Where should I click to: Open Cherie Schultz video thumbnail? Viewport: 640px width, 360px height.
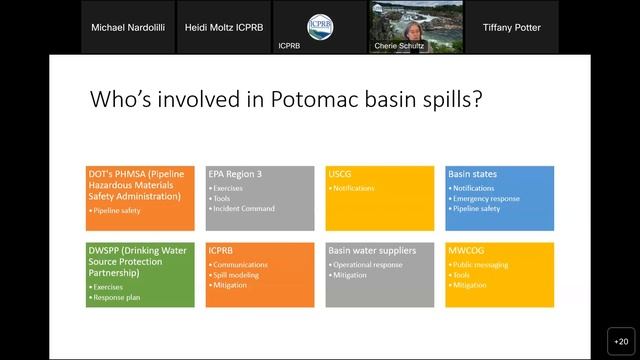[x=416, y=27]
